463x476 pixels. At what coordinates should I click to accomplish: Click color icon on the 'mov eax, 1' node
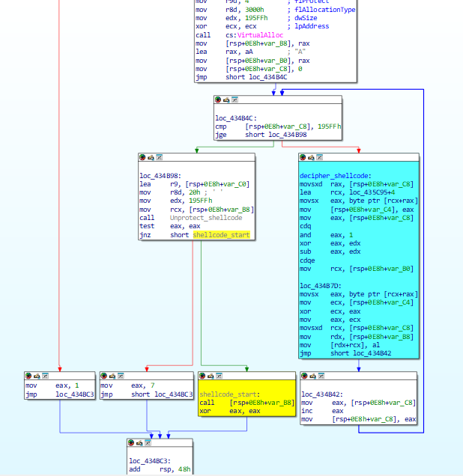29,376
